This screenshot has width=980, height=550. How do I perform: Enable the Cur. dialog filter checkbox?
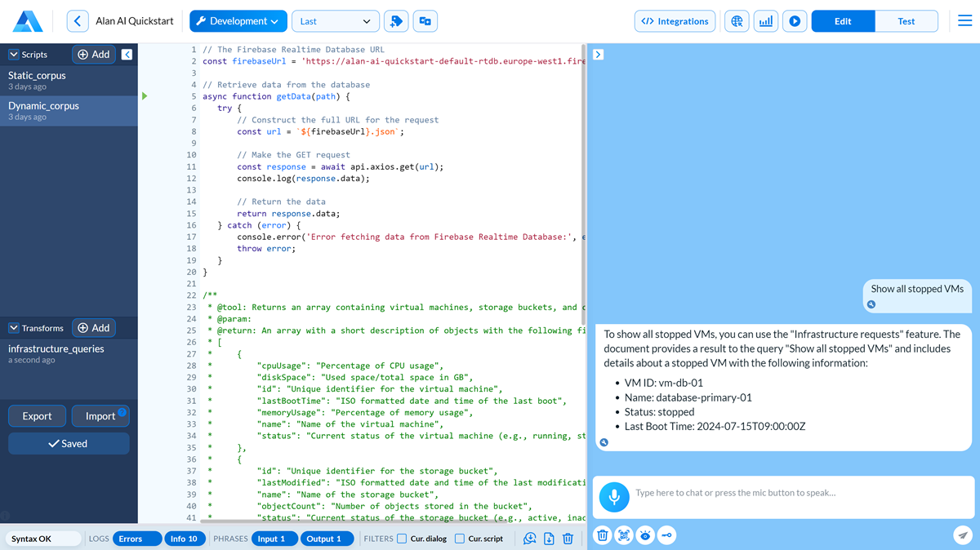[x=401, y=539]
